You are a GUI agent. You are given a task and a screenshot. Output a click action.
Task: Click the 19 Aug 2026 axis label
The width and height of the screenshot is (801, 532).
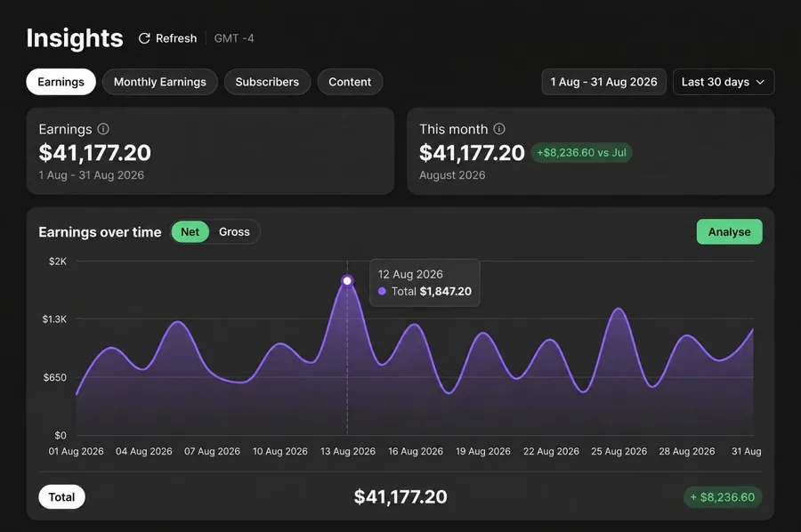[483, 451]
